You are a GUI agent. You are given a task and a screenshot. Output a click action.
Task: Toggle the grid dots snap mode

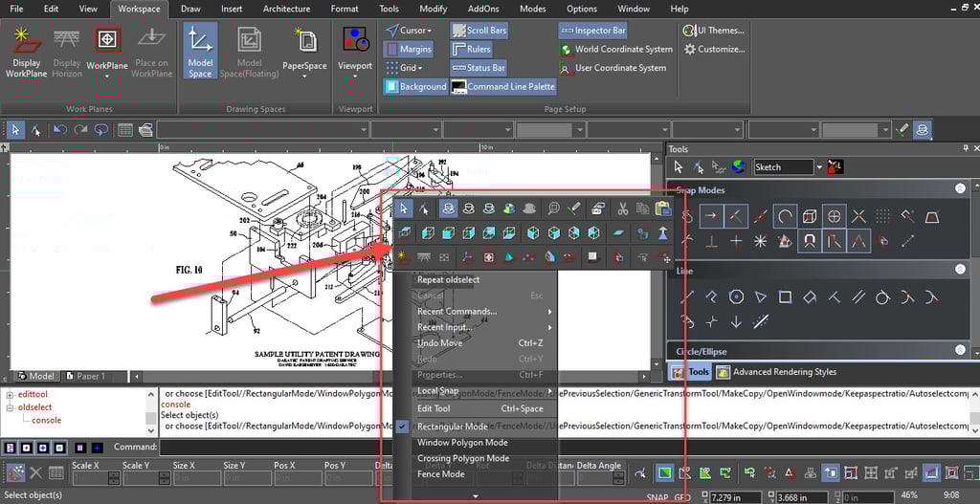click(882, 217)
